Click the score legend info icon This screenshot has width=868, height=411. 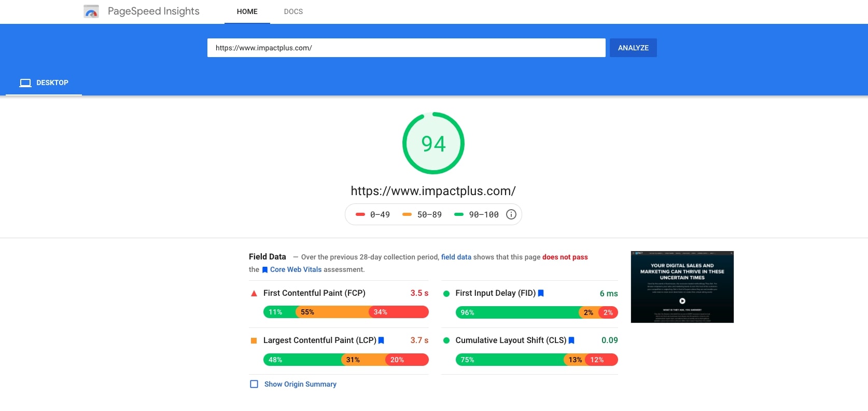pyautogui.click(x=511, y=214)
